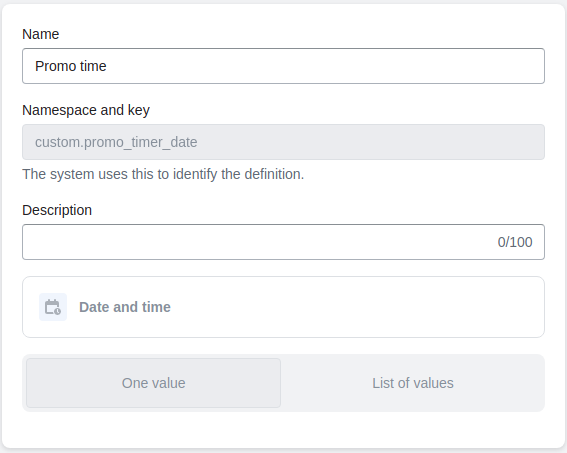Click the Namespace and key label

(86, 110)
